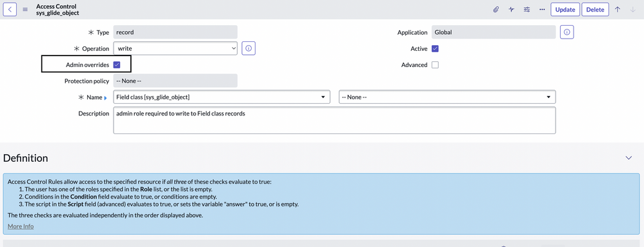
Task: Open the personalize form sliders icon
Action: [x=527, y=10]
